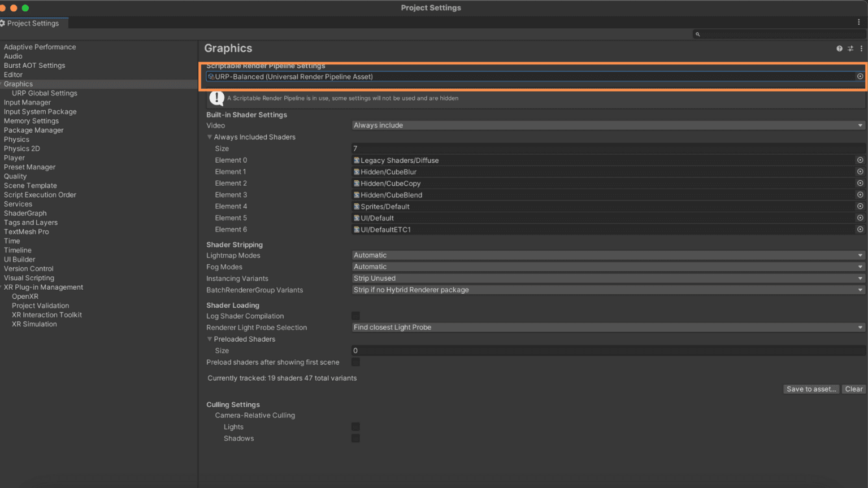This screenshot has height=488, width=868.
Task: Open the object picker for the URP-Balanced asset
Action: pos(860,76)
